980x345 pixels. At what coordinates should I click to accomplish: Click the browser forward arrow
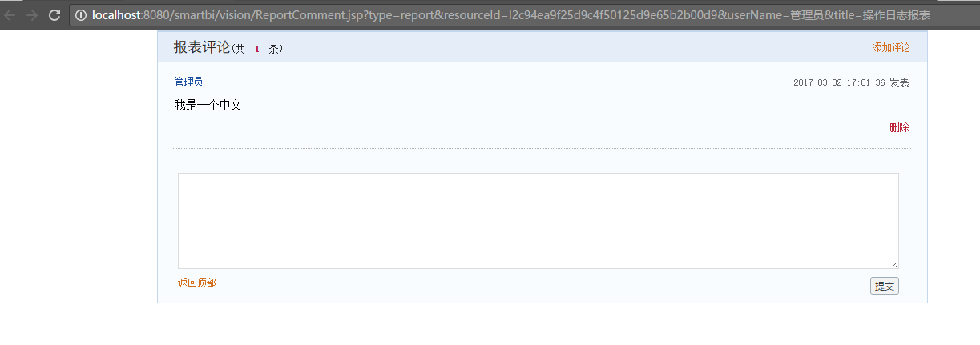coord(32,15)
